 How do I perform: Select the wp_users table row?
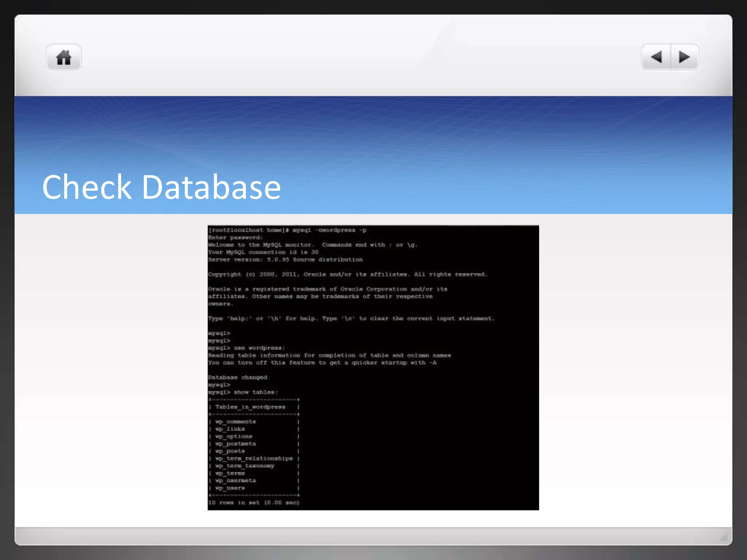click(254, 488)
